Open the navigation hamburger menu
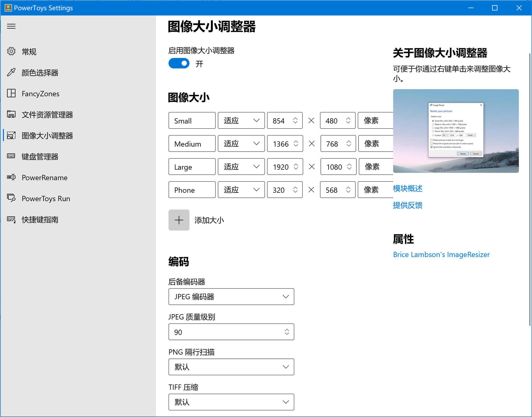The height and width of the screenshot is (417, 532). coord(11,26)
